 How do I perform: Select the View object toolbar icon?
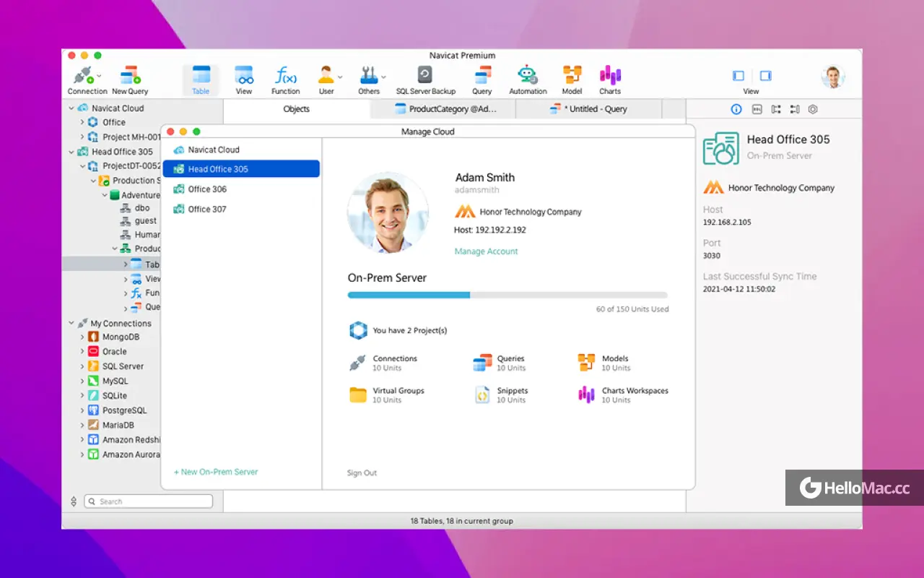click(x=244, y=75)
